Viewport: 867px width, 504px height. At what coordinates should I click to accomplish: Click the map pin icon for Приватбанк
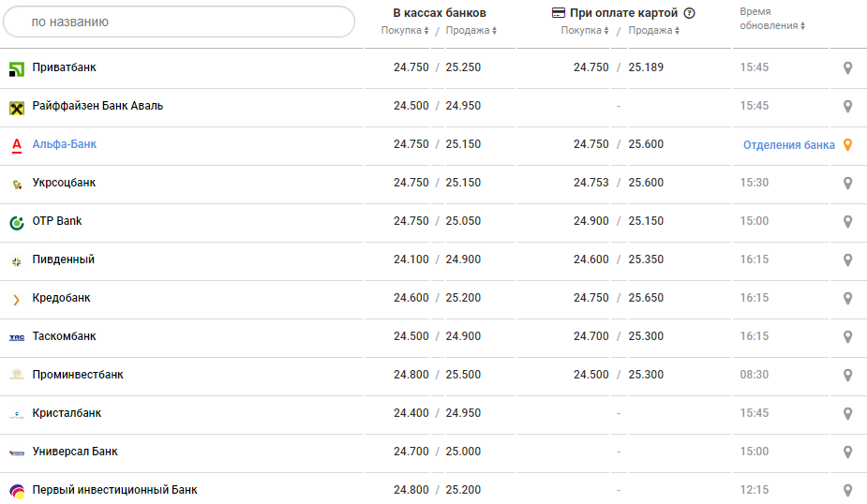(x=847, y=68)
